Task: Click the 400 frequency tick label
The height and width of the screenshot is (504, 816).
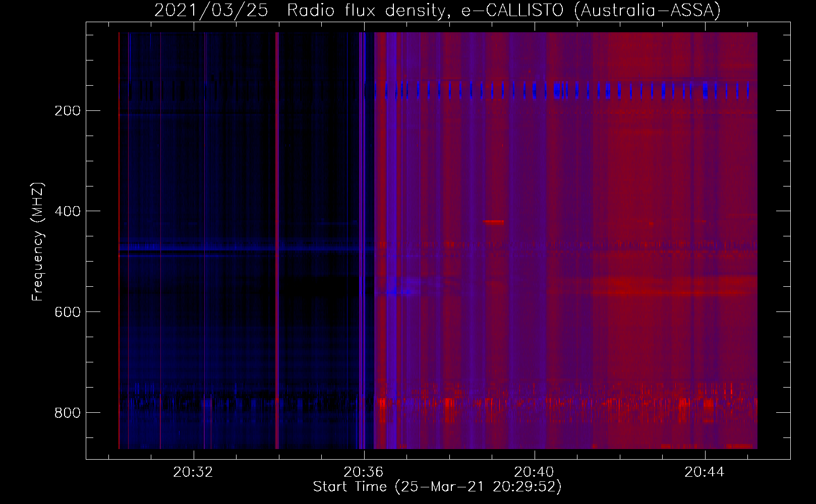Action: (x=68, y=211)
